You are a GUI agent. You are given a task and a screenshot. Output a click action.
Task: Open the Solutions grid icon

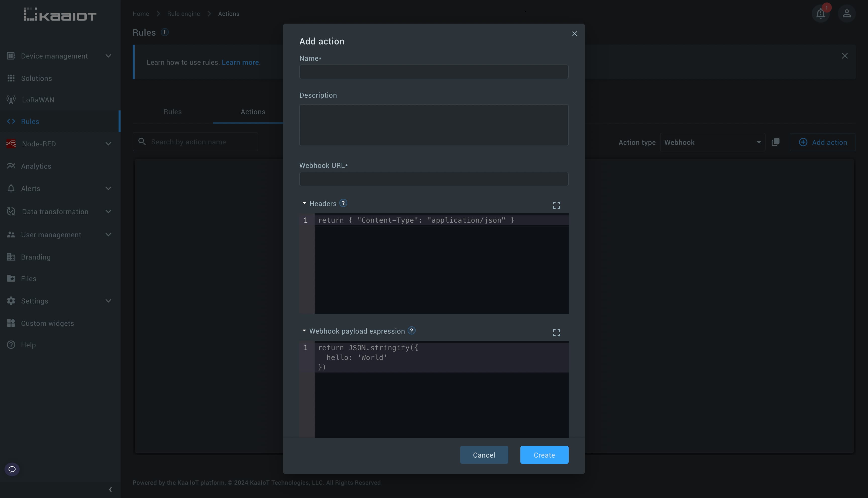(x=11, y=78)
